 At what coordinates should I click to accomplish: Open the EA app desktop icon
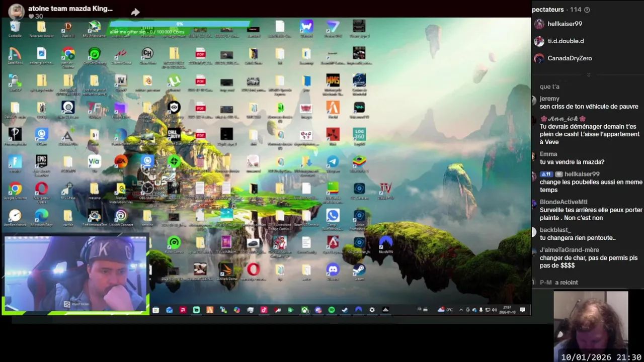(x=121, y=162)
